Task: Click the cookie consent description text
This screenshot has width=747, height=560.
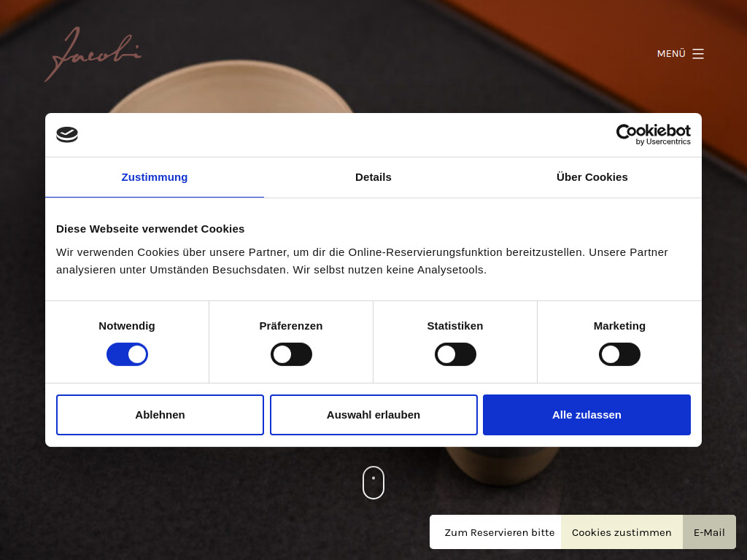Action: 362,260
